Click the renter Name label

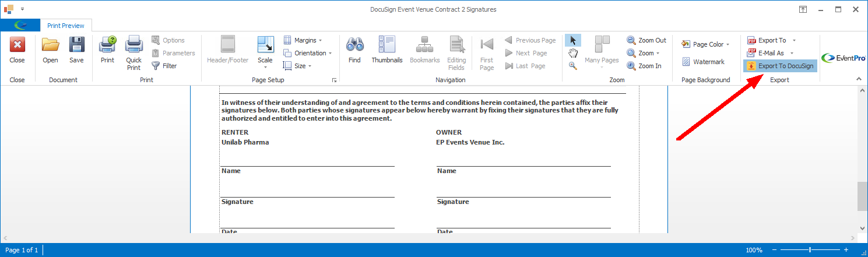(x=231, y=171)
